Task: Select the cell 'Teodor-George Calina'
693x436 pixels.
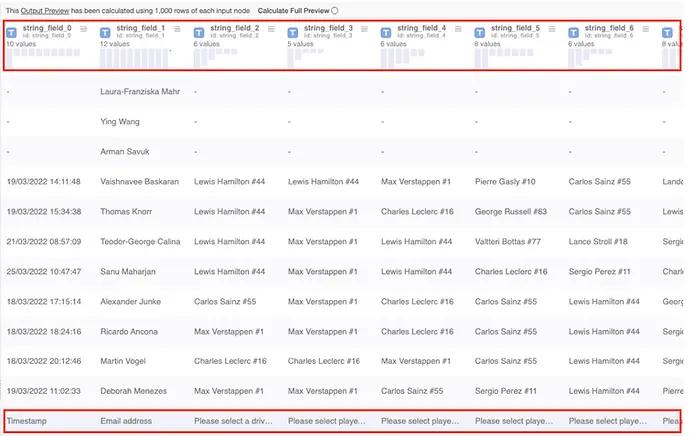Action: [140, 242]
